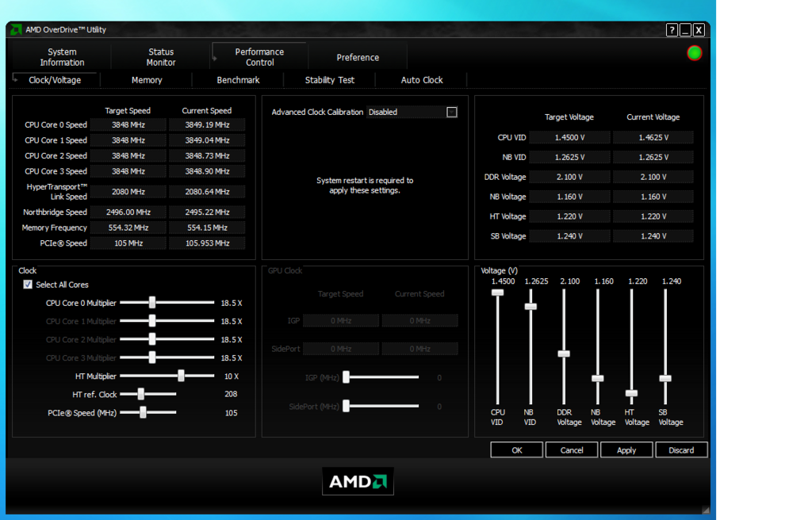Click the HT Voltage slider handle
Screen dimensions: 812x520
tap(631, 393)
